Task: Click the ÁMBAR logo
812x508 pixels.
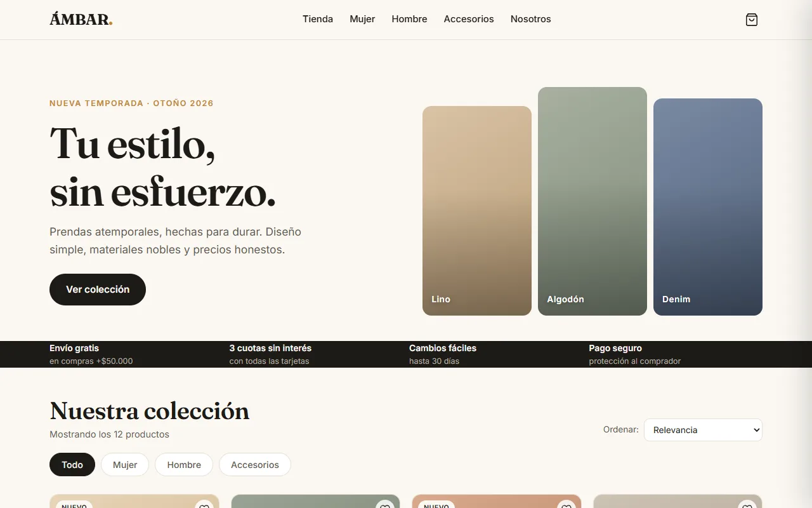Action: pyautogui.click(x=81, y=20)
